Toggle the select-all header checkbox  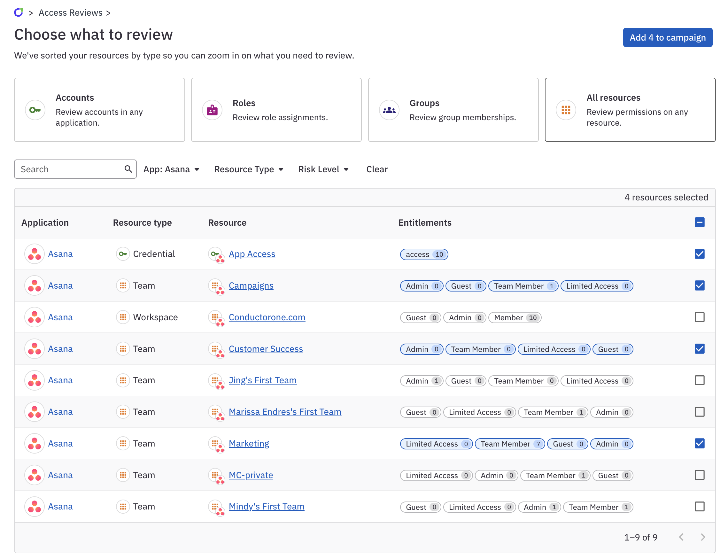tap(699, 222)
